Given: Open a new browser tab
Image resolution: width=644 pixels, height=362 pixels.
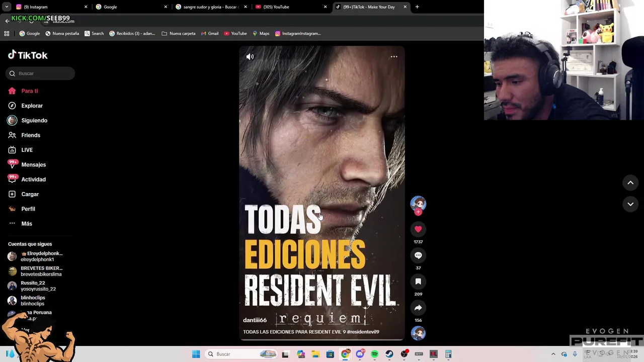Looking at the screenshot, I should 417,7.
